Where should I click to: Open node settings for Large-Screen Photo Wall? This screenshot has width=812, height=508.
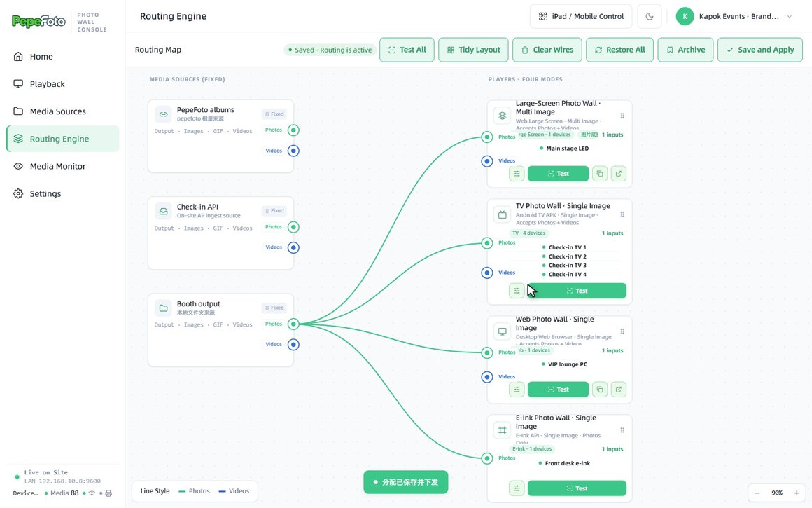point(517,174)
